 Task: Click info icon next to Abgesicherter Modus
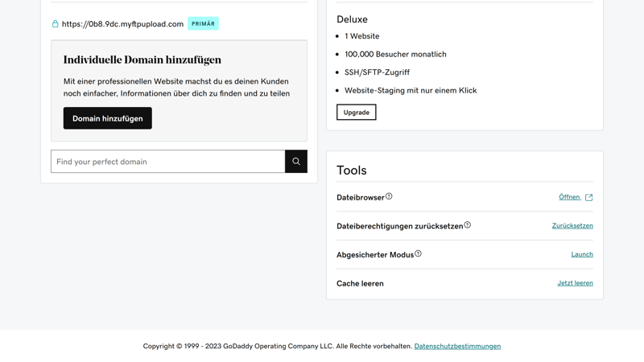tap(418, 253)
